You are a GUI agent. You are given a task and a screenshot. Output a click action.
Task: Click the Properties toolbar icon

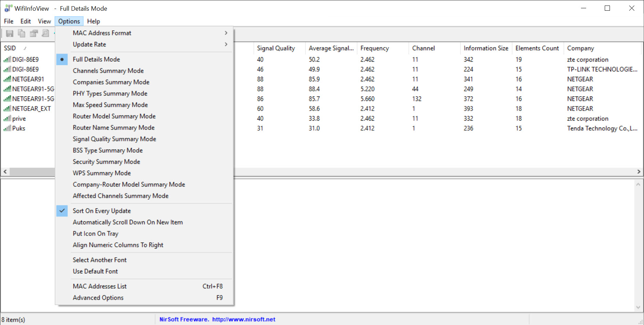(33, 33)
